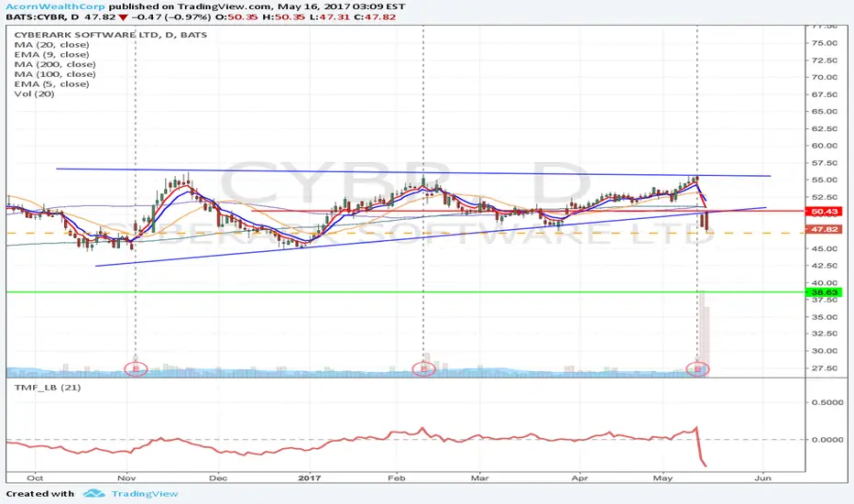Screen dimensions: 854x504
Task: Open the TradingView text link at bottom
Action: click(145, 494)
